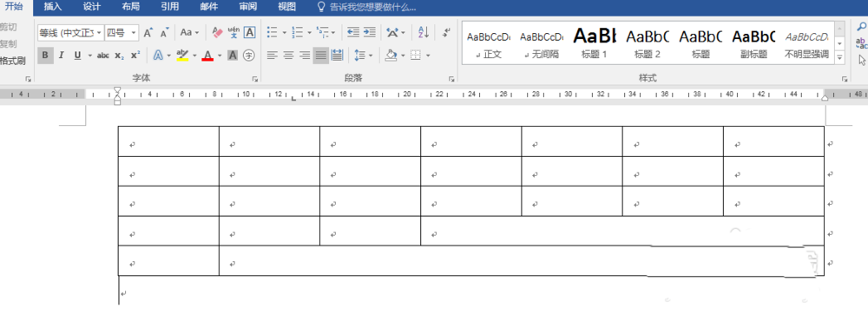Switch to the 邮件 tab
Viewport: 868px width, 321px height.
coord(208,7)
